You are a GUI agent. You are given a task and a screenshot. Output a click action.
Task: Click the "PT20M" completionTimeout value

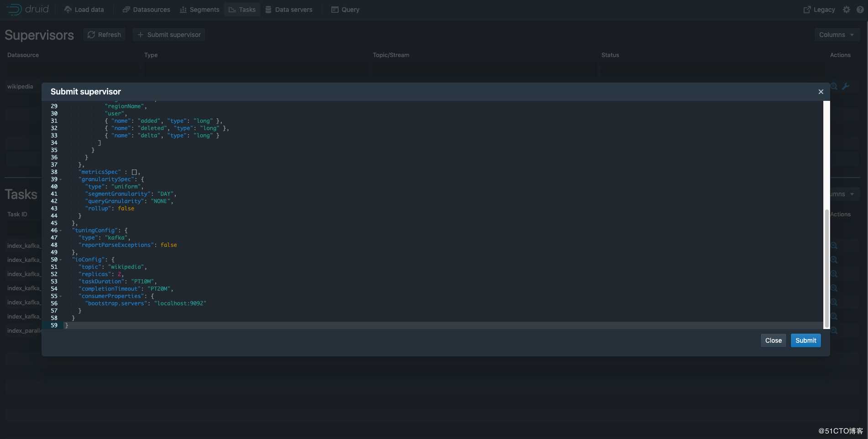tap(159, 289)
